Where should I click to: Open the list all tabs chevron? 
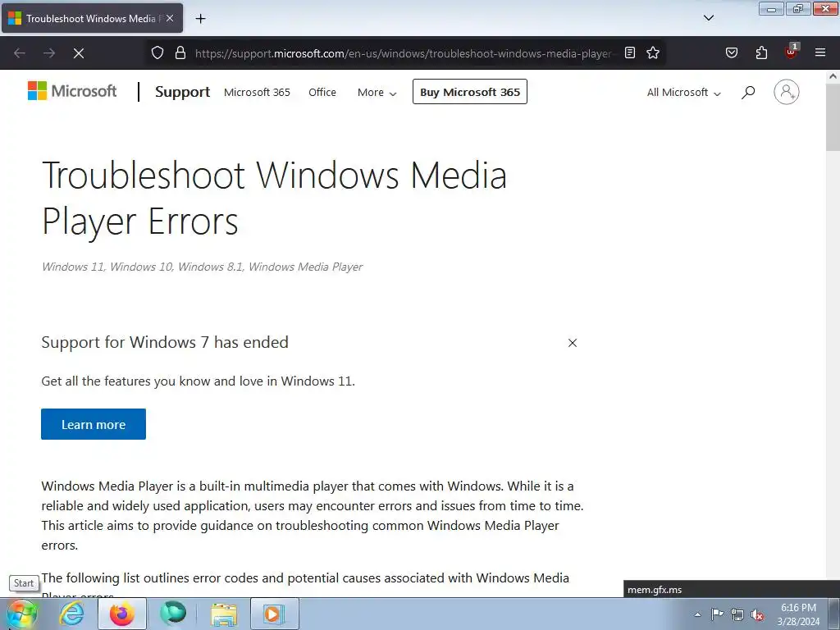tap(708, 18)
